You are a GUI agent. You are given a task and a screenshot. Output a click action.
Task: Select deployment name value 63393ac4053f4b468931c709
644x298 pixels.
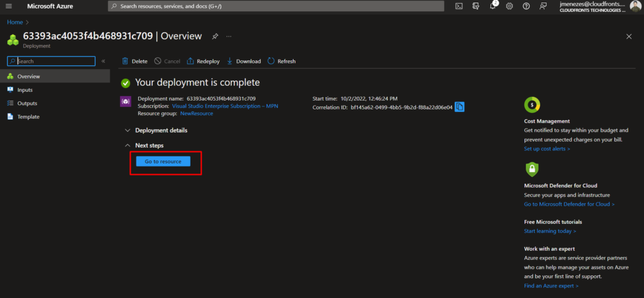point(221,99)
